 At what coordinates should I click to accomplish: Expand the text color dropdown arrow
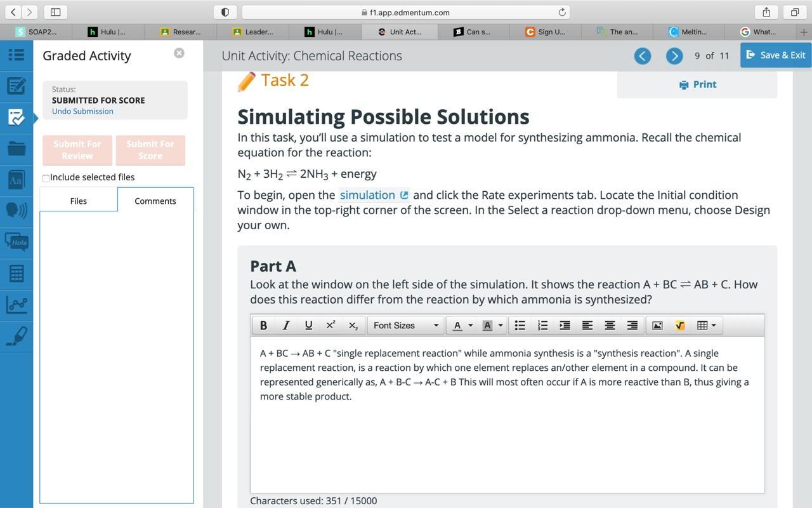coord(471,325)
